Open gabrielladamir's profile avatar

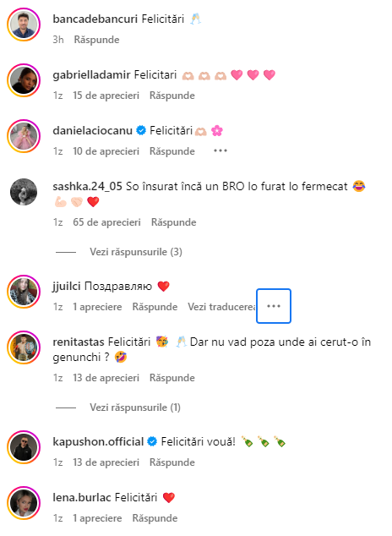(x=24, y=80)
